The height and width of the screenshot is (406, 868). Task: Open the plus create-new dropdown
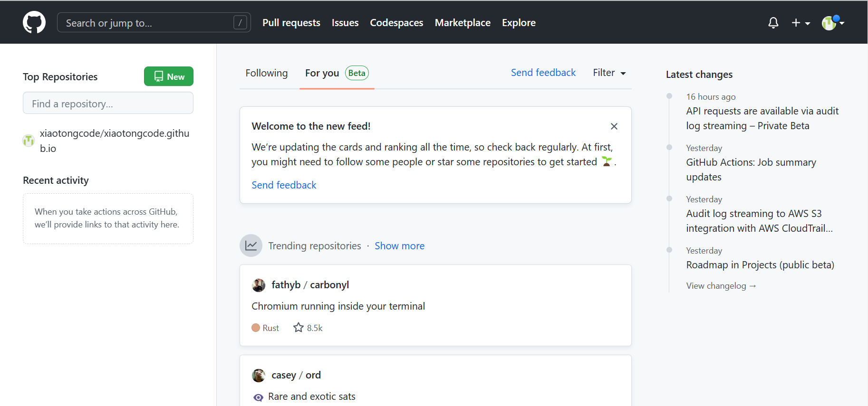pos(801,23)
